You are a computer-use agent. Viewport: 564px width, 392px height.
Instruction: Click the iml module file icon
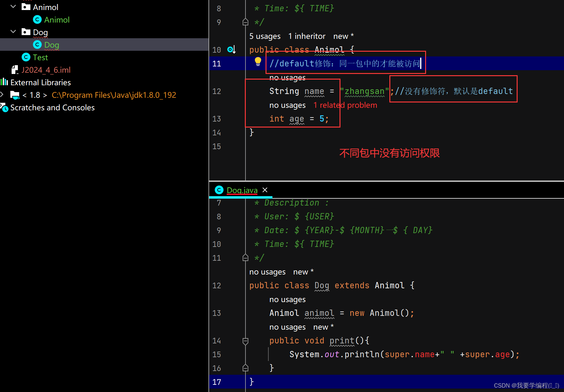tap(15, 70)
